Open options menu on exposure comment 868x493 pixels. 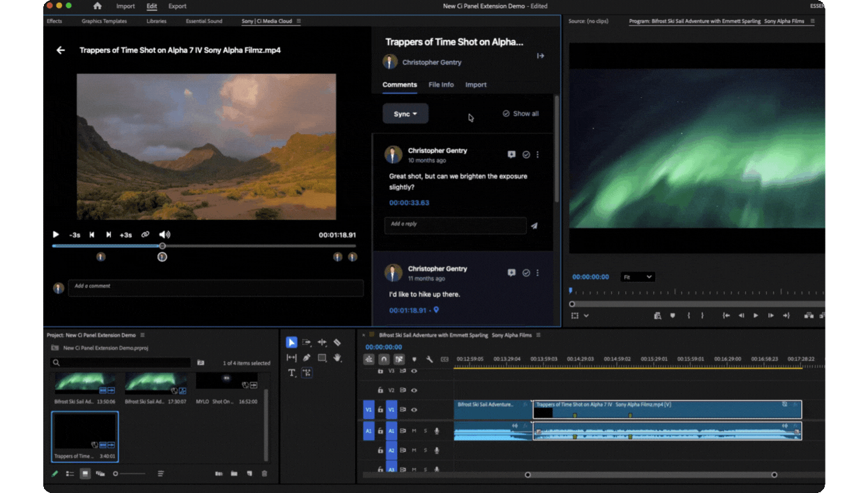pyautogui.click(x=537, y=155)
